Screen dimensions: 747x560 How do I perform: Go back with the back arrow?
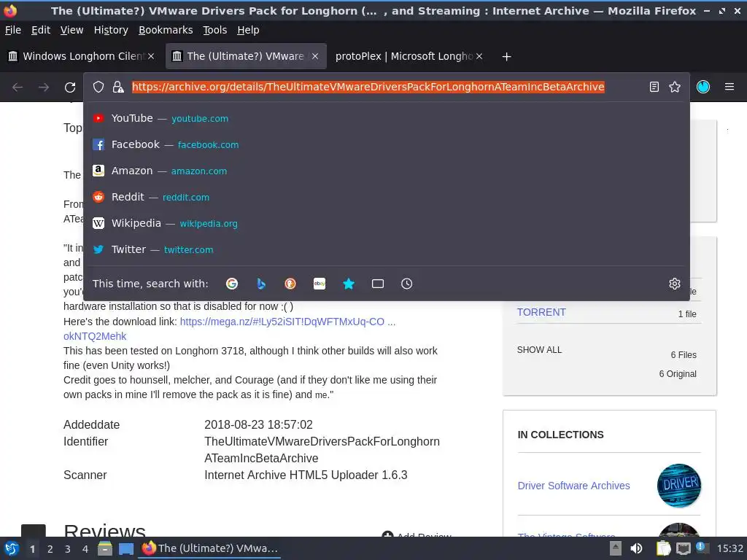pyautogui.click(x=18, y=87)
